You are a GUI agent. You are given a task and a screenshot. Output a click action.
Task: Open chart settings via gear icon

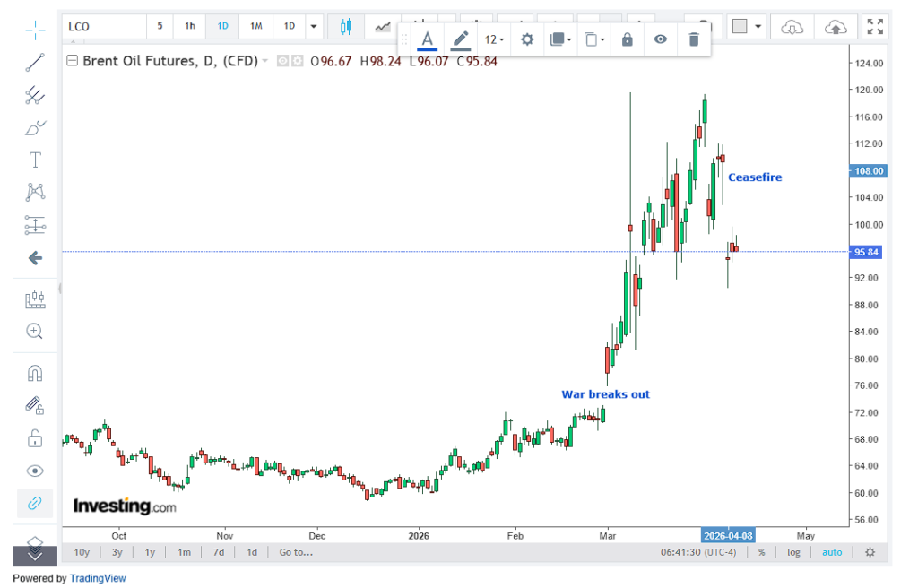pyautogui.click(x=526, y=39)
